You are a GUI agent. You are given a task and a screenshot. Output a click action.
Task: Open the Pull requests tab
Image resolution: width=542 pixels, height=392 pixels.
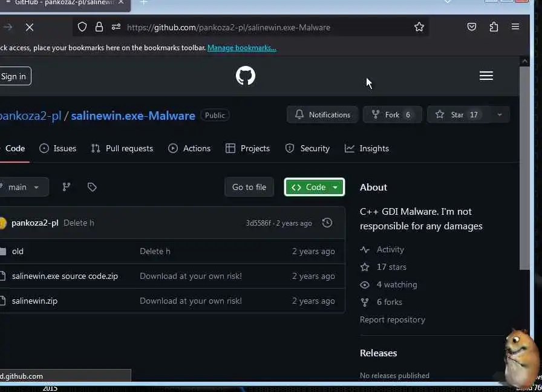pyautogui.click(x=122, y=148)
